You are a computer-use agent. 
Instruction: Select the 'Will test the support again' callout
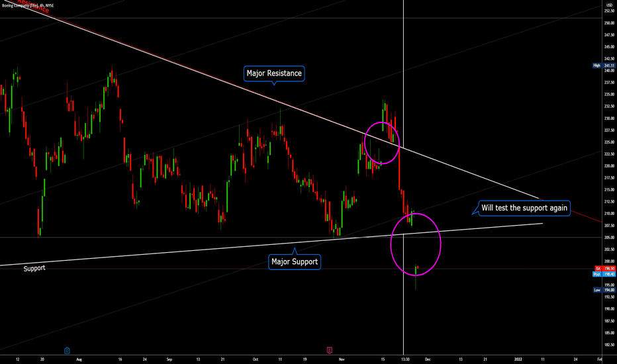click(x=524, y=208)
